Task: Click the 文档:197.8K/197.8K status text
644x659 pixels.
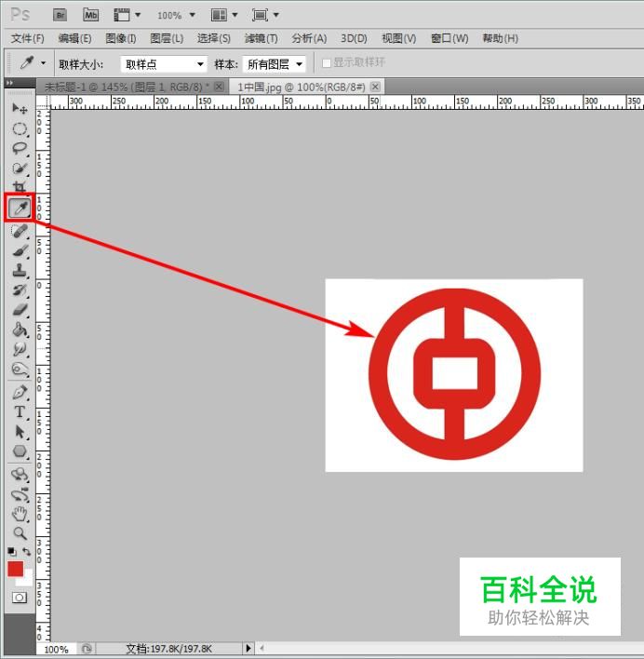Action: tap(168, 649)
